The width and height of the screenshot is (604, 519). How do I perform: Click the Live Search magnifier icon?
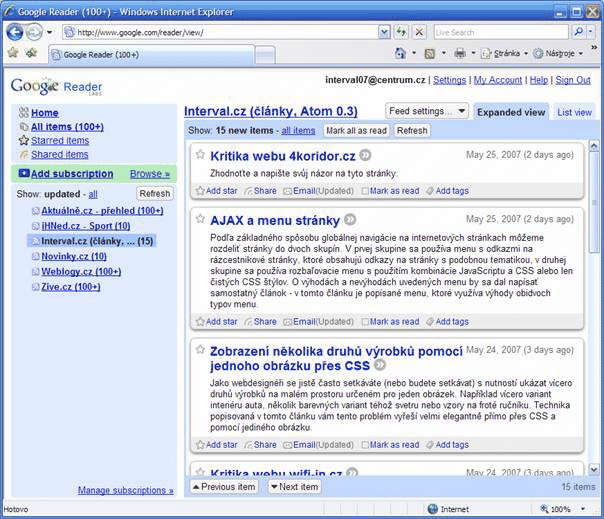coord(578,32)
